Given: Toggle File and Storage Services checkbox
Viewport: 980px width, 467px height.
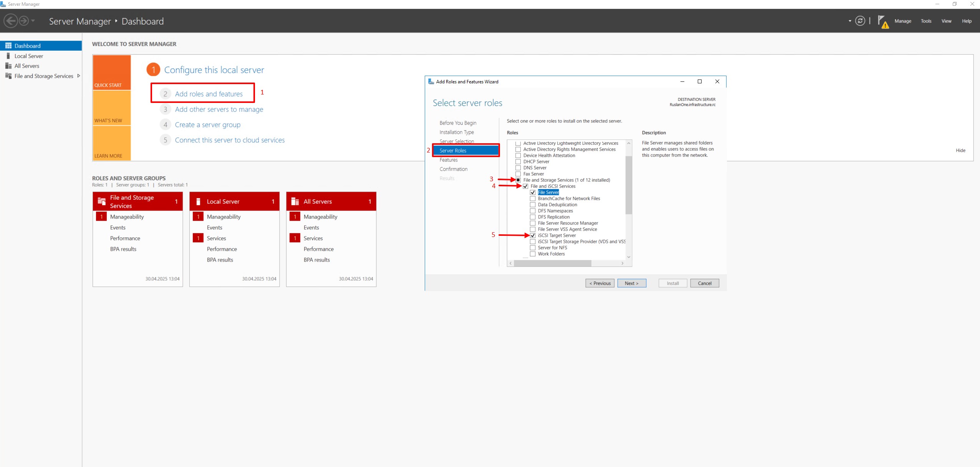Looking at the screenshot, I should coord(518,180).
